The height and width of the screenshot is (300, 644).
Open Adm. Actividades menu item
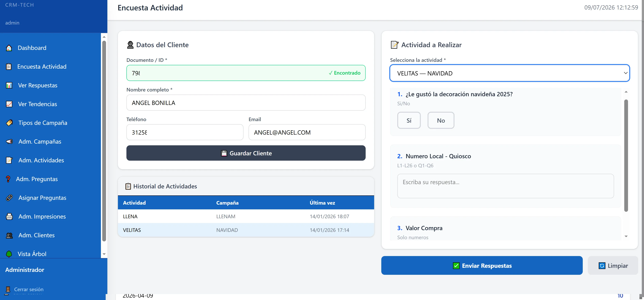tap(41, 160)
